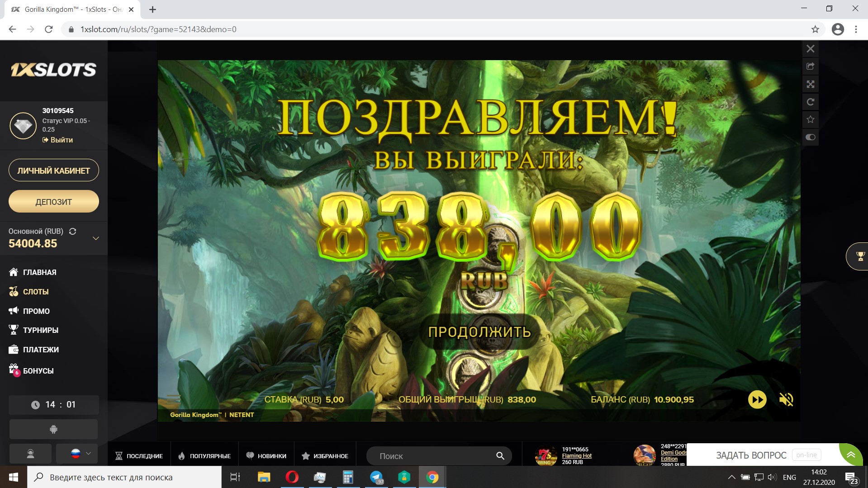
Task: Open the СЛОТЫ menu item
Action: pos(36,292)
